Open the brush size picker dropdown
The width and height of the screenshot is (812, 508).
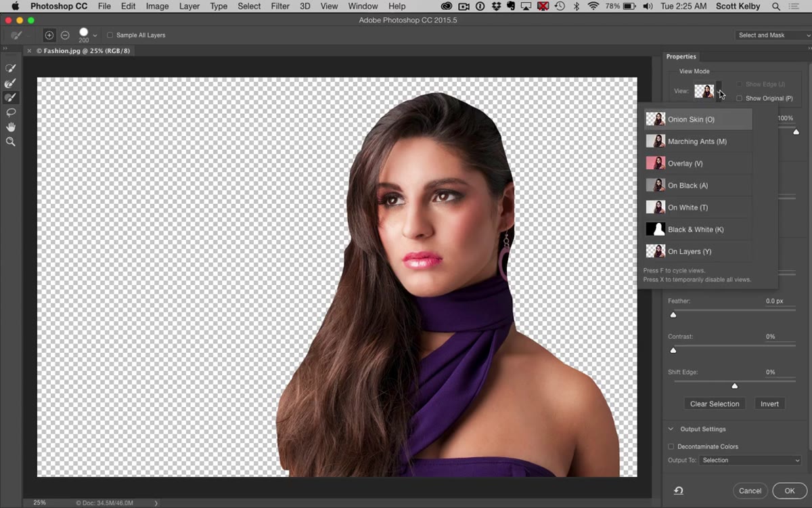[x=95, y=35]
